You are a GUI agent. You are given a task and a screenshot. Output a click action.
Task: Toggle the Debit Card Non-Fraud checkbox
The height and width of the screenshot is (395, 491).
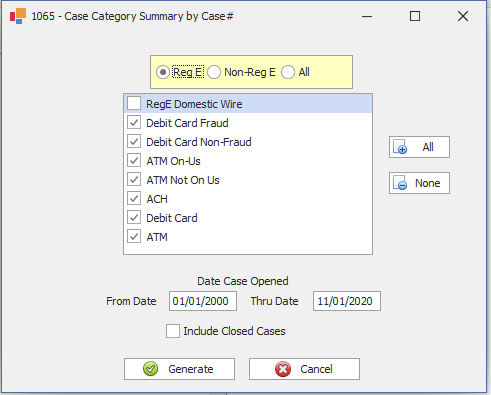point(134,142)
